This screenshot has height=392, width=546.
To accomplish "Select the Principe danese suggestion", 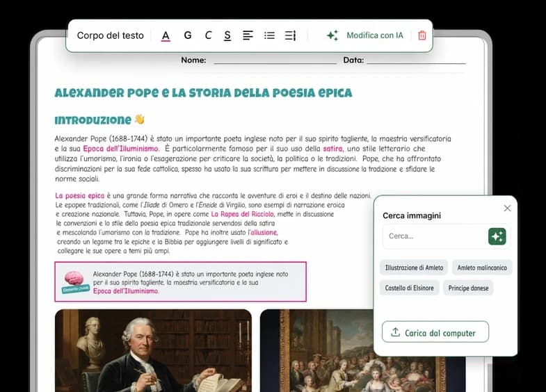I will (468, 288).
